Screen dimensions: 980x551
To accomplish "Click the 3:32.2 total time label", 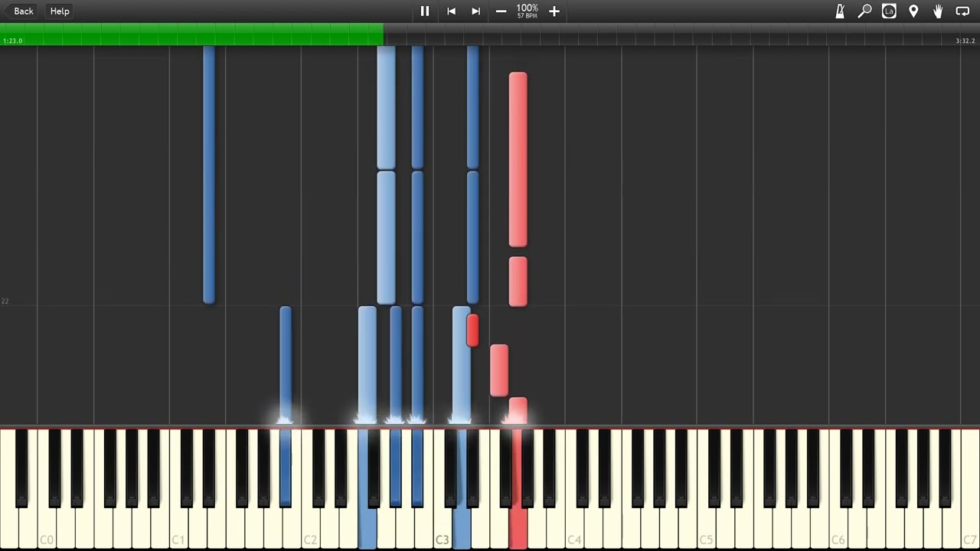I will [965, 41].
